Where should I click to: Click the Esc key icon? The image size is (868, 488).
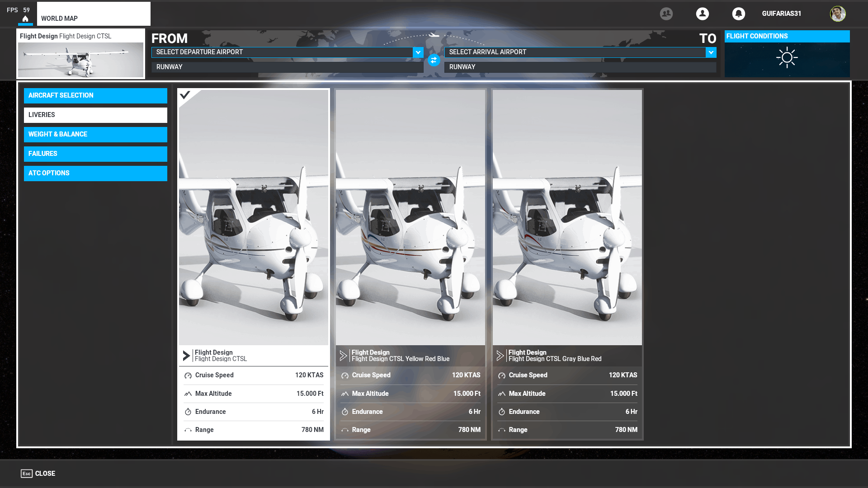[x=26, y=474]
